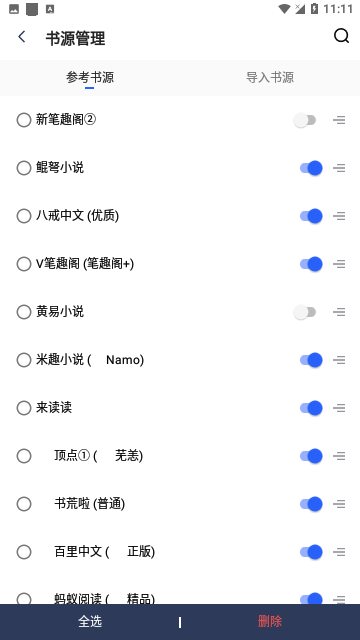Open the Wi-Fi status icon

coord(284,9)
